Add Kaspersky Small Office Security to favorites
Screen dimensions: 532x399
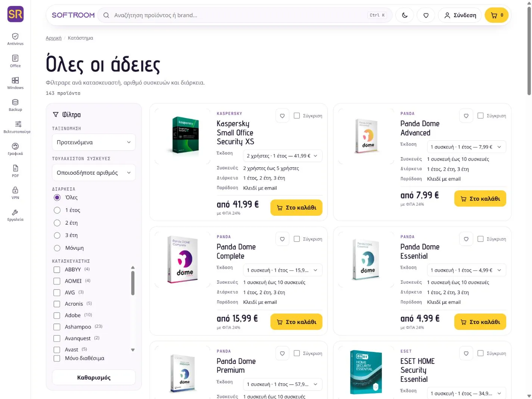click(282, 116)
